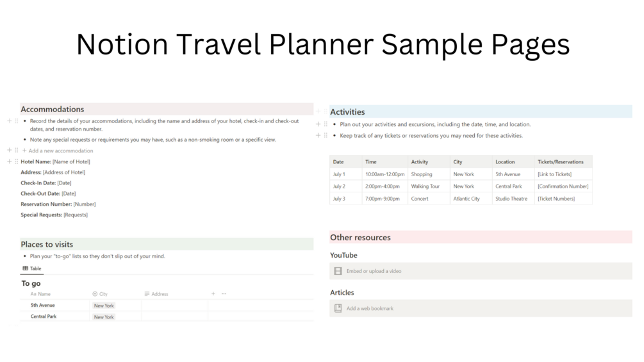Select New York tag in Central Park row
644x362 pixels.
tap(104, 317)
